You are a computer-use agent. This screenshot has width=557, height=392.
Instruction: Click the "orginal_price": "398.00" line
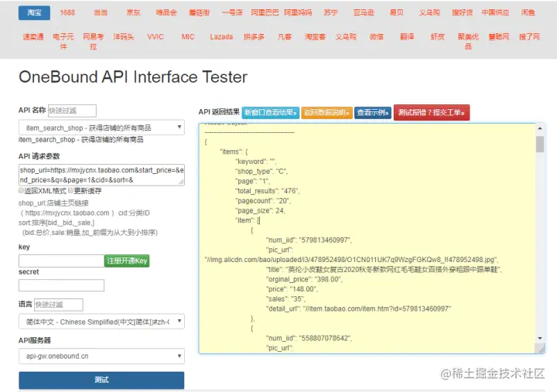[304, 279]
